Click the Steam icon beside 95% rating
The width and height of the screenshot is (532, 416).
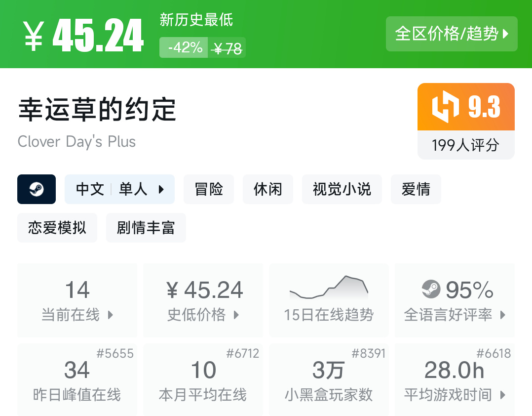tap(431, 289)
